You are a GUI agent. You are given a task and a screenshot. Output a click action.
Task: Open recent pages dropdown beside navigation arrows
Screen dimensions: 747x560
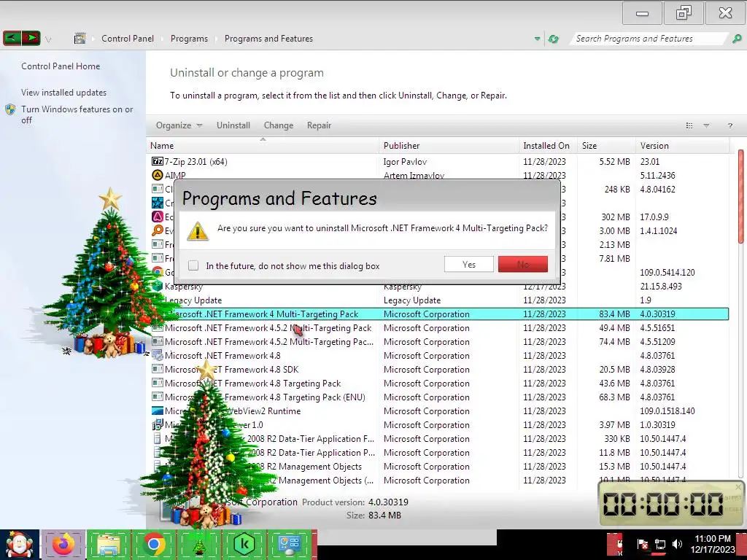[48, 39]
